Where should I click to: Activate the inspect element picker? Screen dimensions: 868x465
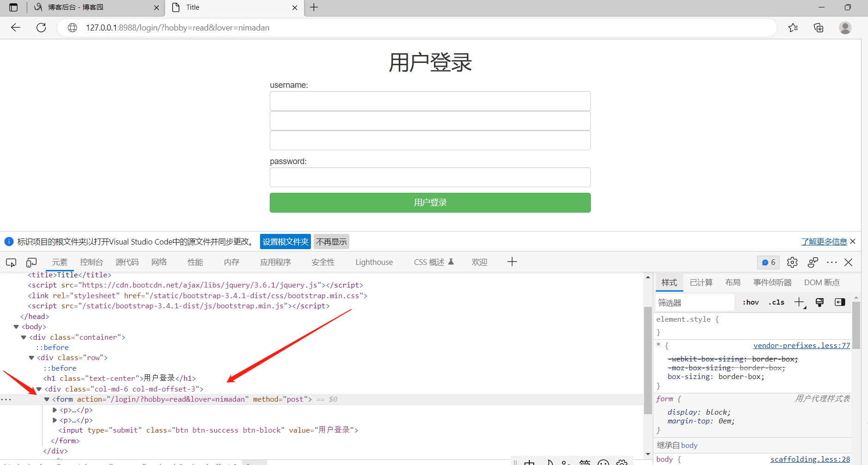11,263
